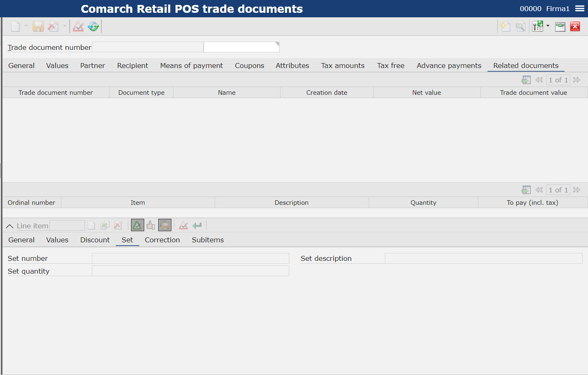Toggle the green triangle check icon in Line item toolbar
588x375 pixels.
point(137,225)
